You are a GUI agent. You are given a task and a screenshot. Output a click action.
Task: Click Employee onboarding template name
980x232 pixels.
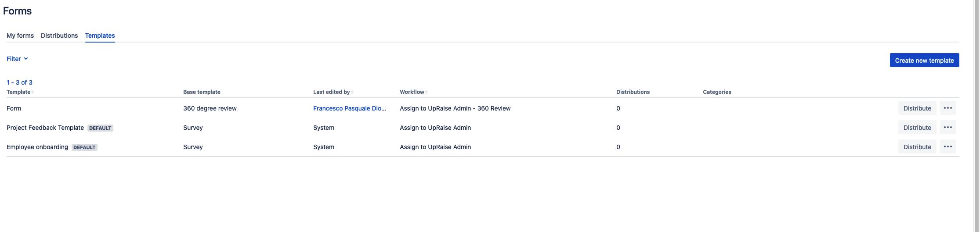[x=37, y=147]
